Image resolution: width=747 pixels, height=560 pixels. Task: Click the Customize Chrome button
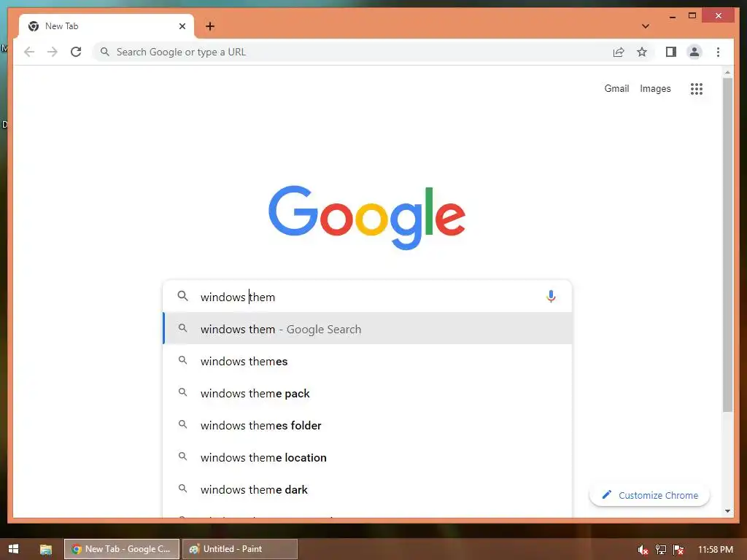(649, 495)
